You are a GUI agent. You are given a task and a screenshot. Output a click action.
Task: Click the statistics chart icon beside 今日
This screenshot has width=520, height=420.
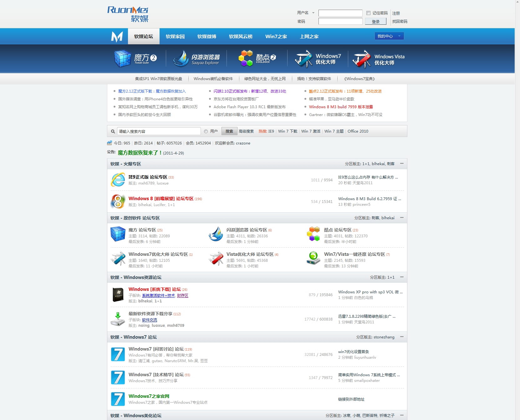tap(110, 143)
